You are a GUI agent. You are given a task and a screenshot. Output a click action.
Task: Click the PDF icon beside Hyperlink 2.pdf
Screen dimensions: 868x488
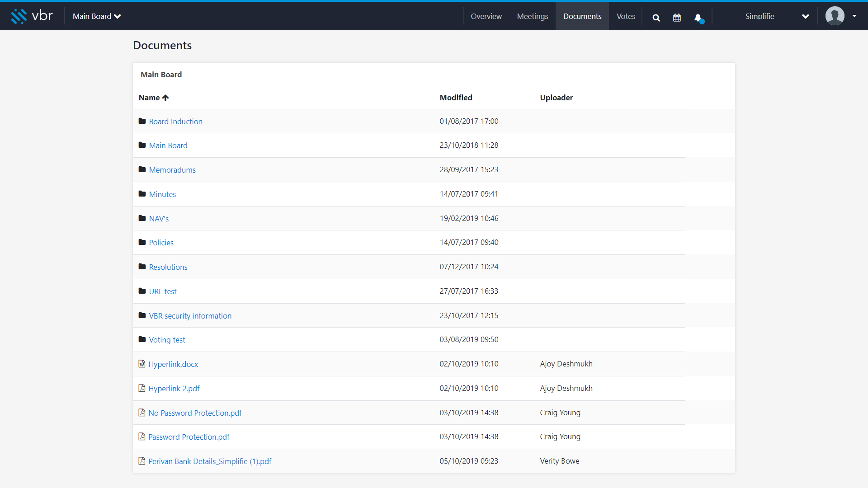[x=142, y=388]
